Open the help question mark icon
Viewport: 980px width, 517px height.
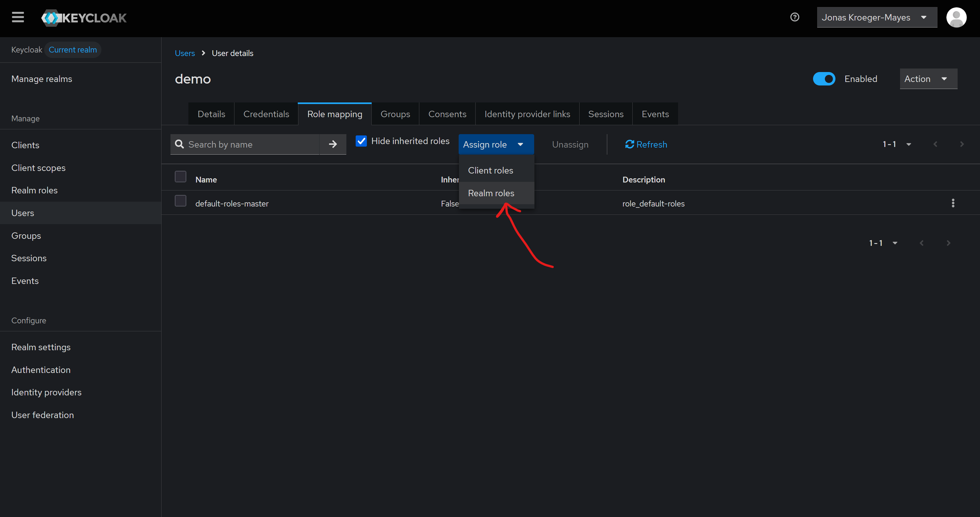tap(794, 17)
